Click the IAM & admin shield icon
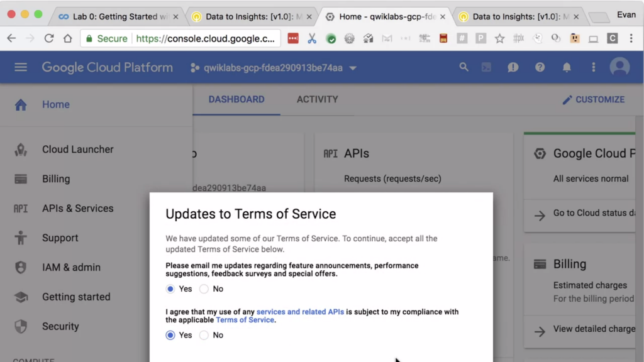 click(21, 267)
